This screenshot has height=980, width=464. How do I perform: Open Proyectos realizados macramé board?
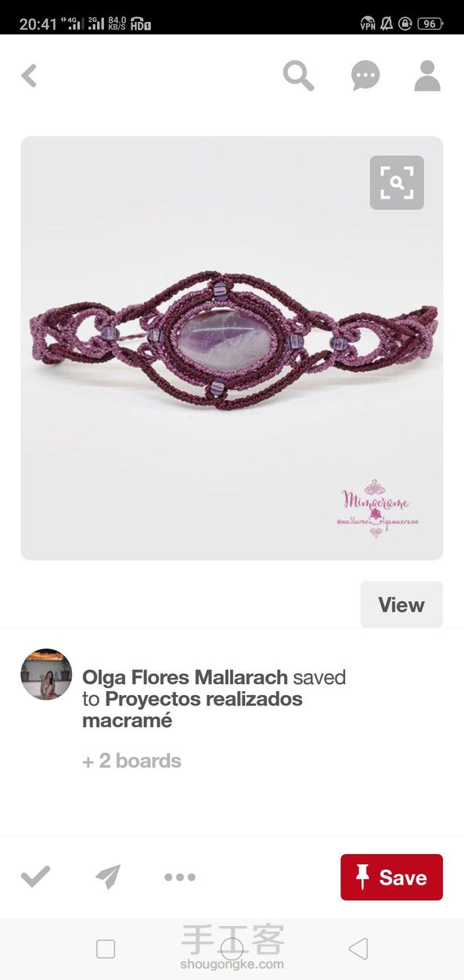point(192,709)
